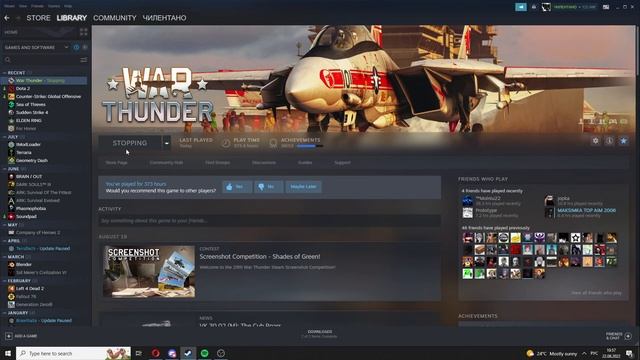This screenshot has width=640, height=360.
Task: Open Windows Start menu
Action: coord(8,353)
